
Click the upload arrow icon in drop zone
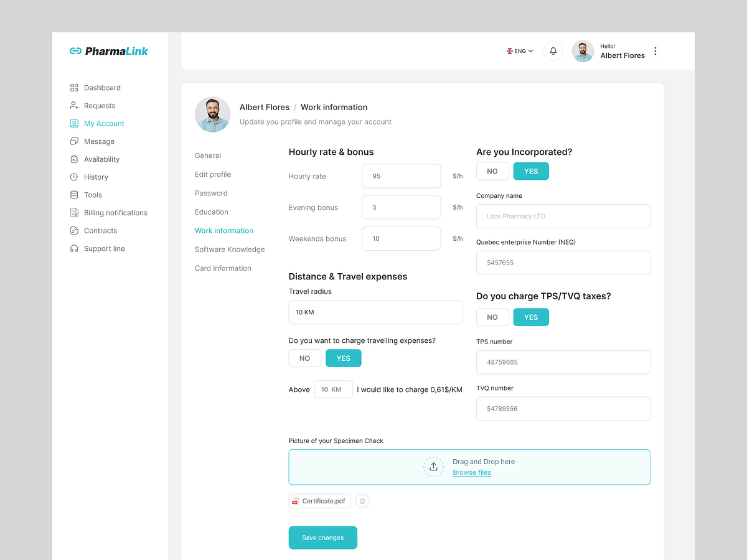[x=433, y=467]
